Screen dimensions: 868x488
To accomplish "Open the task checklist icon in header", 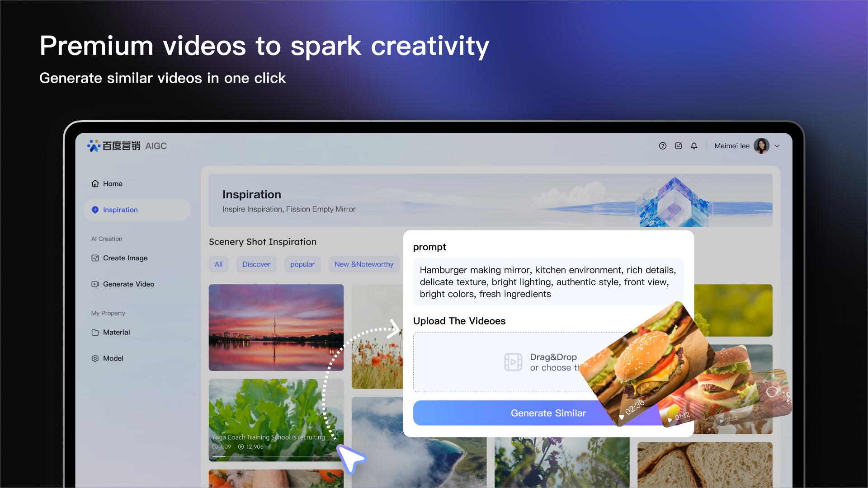I will point(678,146).
